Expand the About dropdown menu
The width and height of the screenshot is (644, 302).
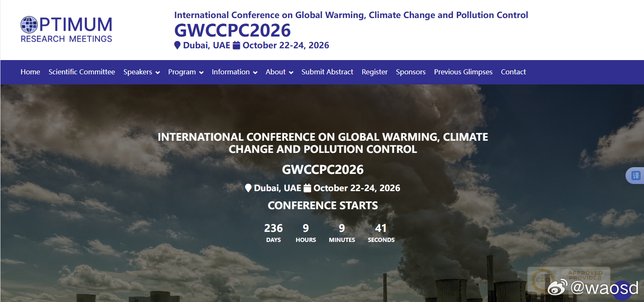coord(279,72)
